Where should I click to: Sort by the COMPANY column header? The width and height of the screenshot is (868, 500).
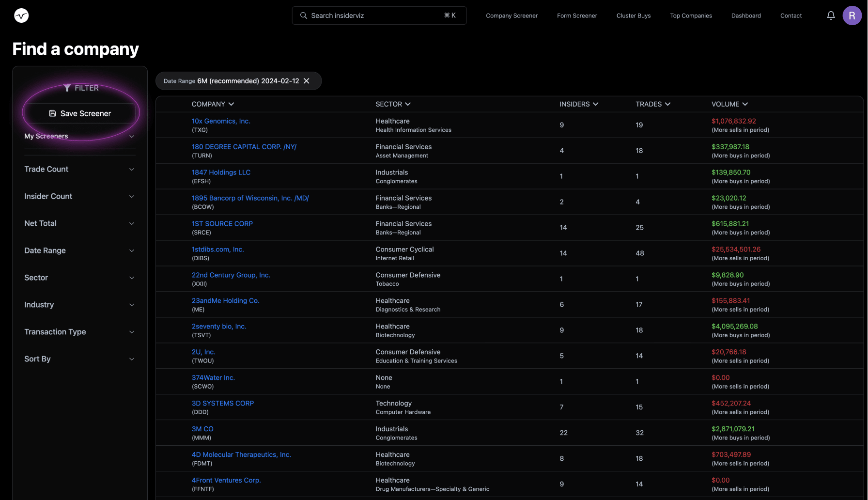tap(213, 104)
